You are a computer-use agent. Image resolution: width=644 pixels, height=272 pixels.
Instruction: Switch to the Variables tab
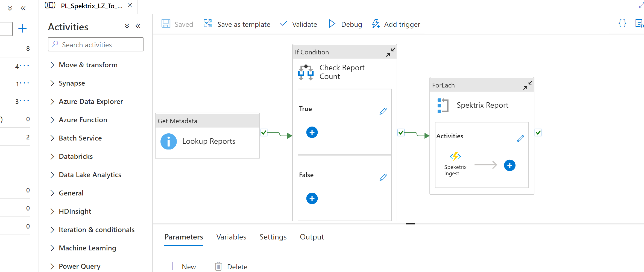[231, 237]
